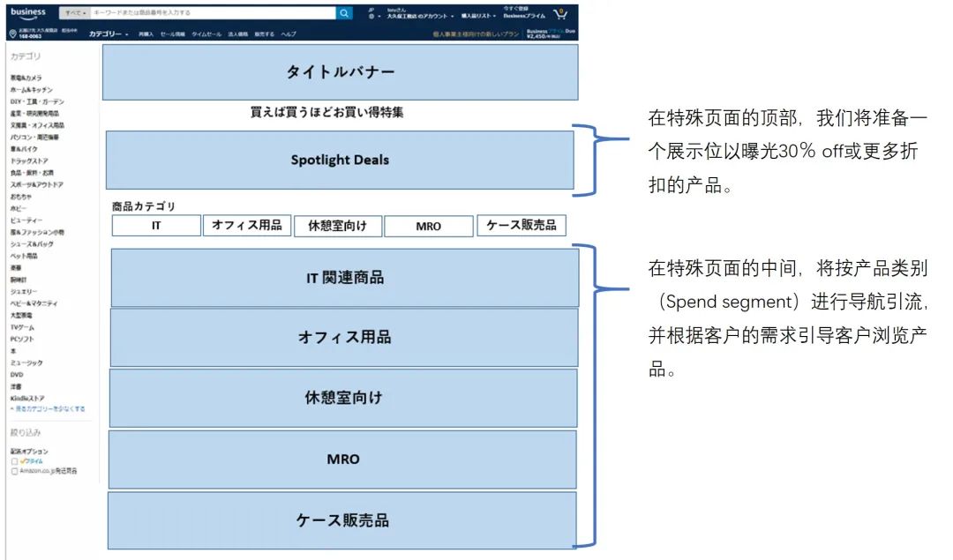Viewport: 953px width, 560px height.
Task: Open the shopping cart icon
Action: (559, 13)
